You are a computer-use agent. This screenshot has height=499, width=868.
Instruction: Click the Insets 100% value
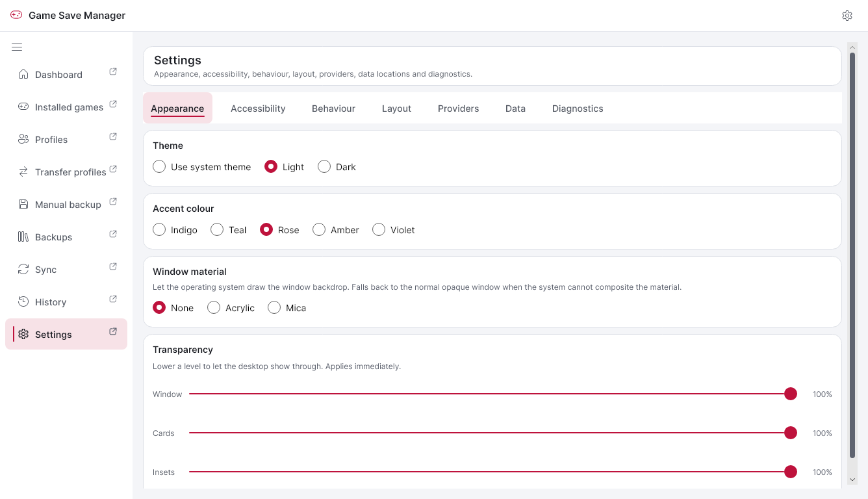pos(822,472)
